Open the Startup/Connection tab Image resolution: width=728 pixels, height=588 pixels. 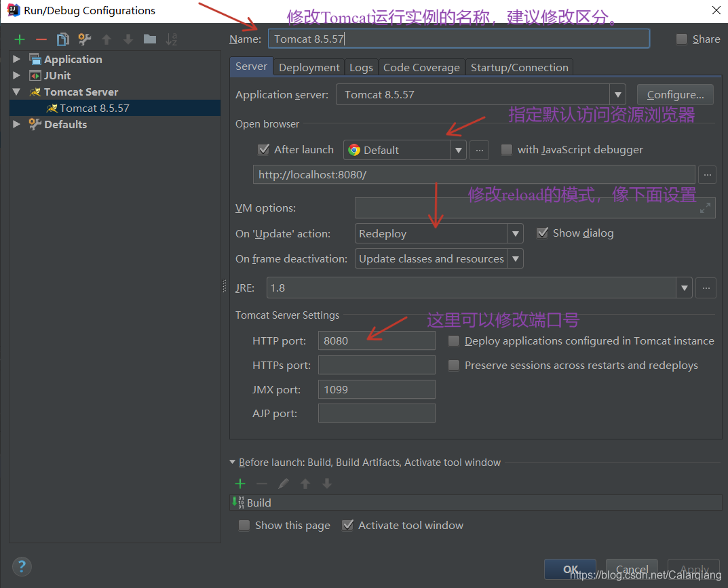pos(520,67)
